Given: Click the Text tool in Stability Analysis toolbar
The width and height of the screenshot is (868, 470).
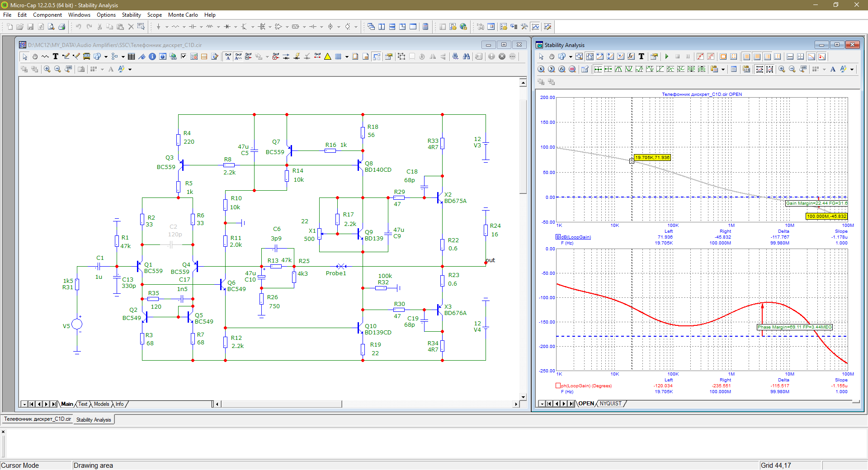Looking at the screenshot, I should click(x=641, y=56).
